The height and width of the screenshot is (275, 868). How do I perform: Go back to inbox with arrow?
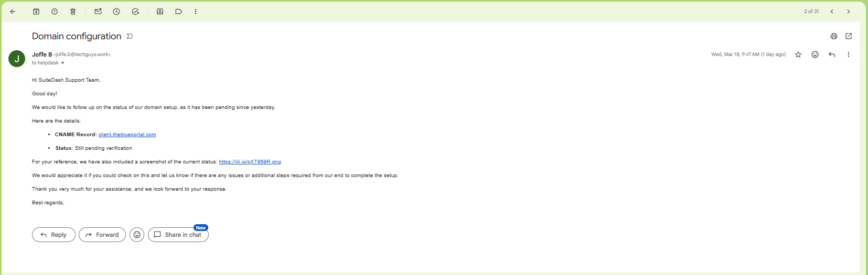click(x=13, y=12)
